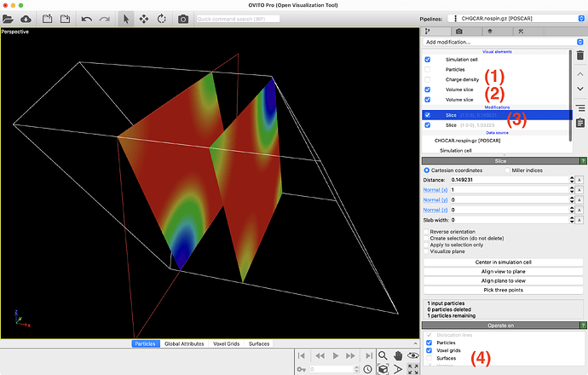Activate the move/translate tool
The image size is (588, 375).
tap(144, 19)
